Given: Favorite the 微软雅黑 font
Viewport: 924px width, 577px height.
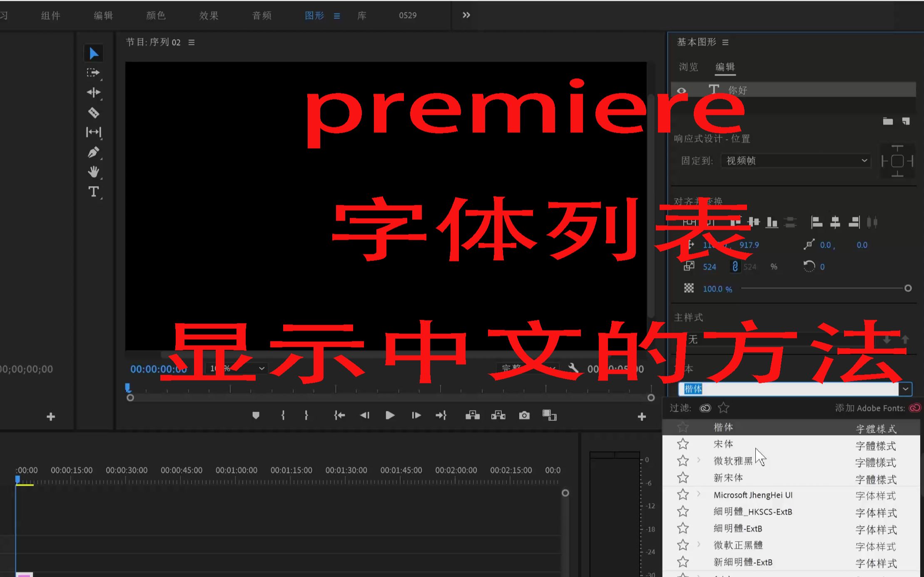Looking at the screenshot, I should click(683, 460).
